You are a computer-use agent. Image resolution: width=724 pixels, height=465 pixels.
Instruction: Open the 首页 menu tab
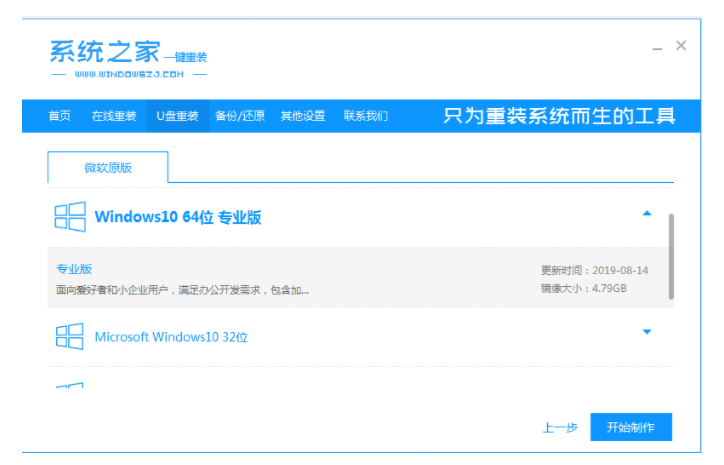coord(60,116)
